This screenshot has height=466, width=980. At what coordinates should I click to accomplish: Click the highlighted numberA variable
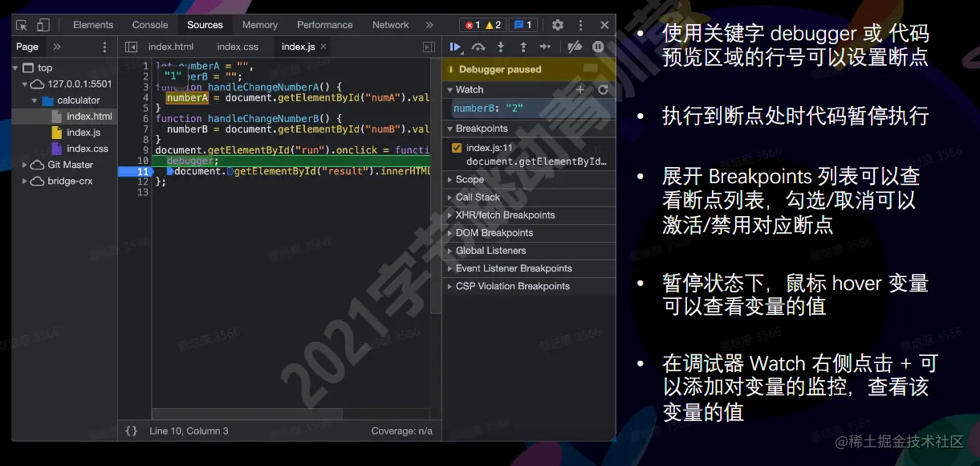(187, 97)
